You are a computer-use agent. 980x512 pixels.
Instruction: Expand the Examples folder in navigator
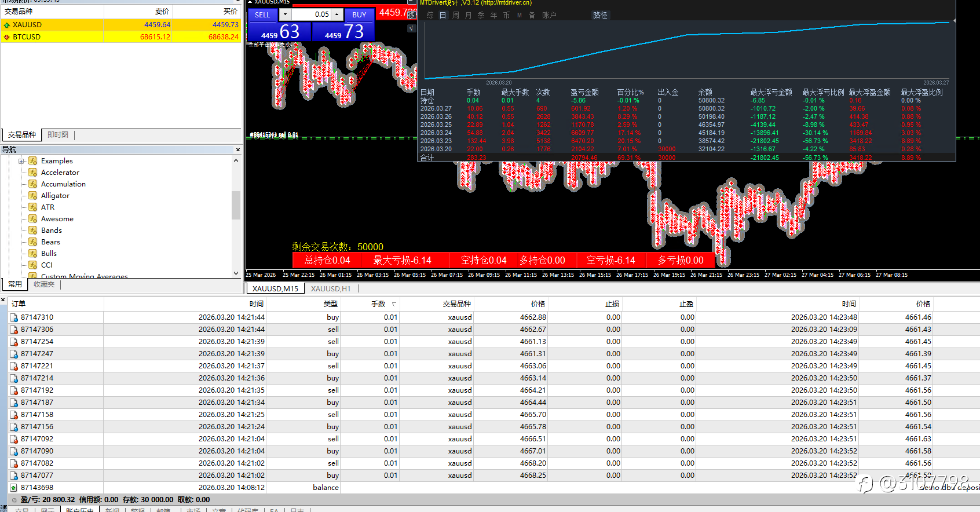pos(21,161)
